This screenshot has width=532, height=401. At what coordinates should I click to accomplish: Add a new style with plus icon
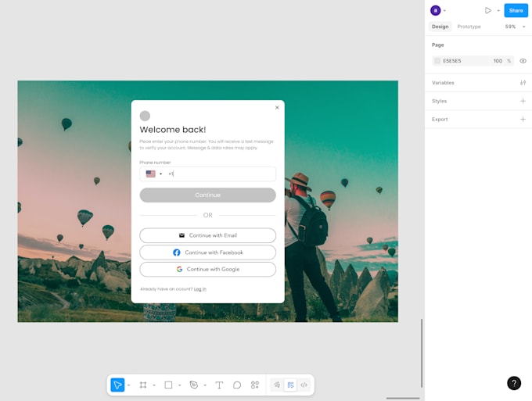click(523, 101)
